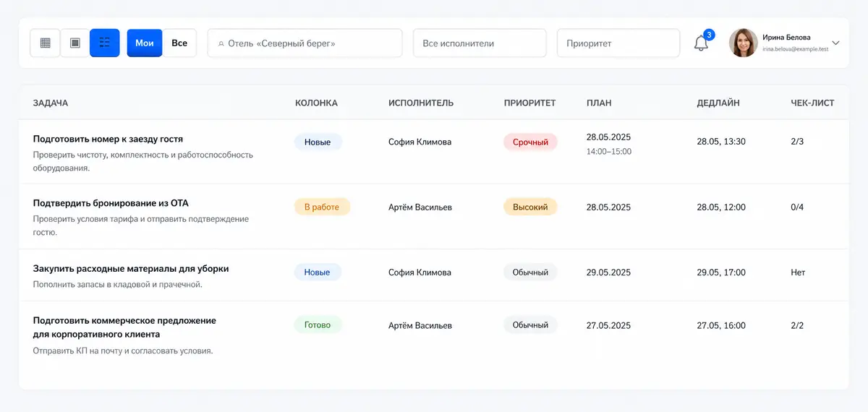Click «София Климова» in «Закупить расходные» row
The image size is (868, 412).
click(x=420, y=272)
